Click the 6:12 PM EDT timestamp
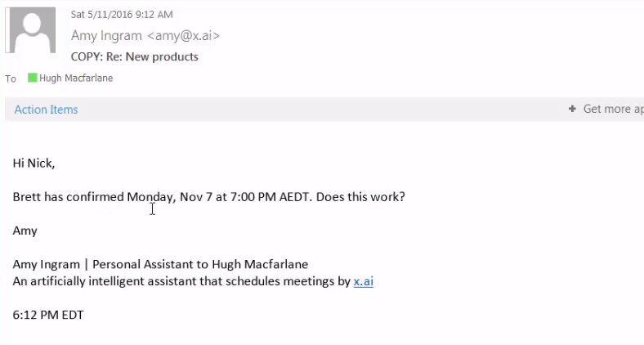This screenshot has height=345, width=644. coord(48,315)
